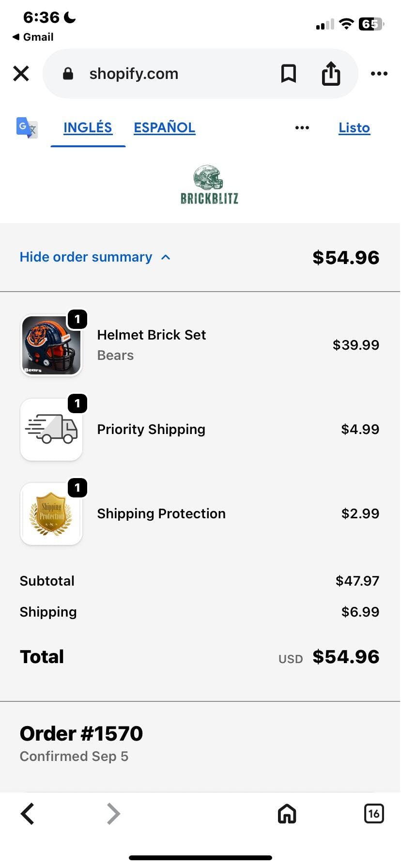This screenshot has height=868, width=401.
Task: Tap the Bears helmet product thumbnail
Action: pyautogui.click(x=51, y=345)
